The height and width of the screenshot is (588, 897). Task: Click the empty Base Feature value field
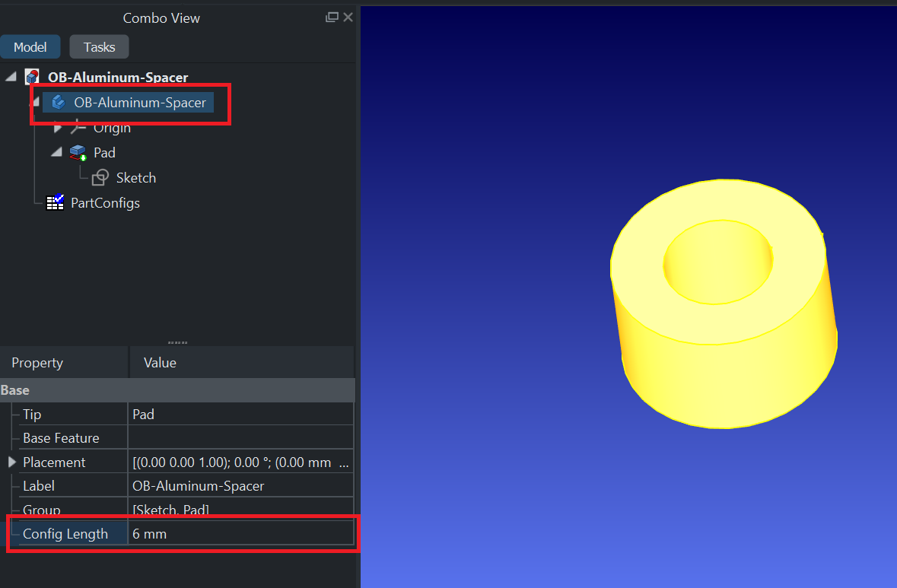(241, 438)
